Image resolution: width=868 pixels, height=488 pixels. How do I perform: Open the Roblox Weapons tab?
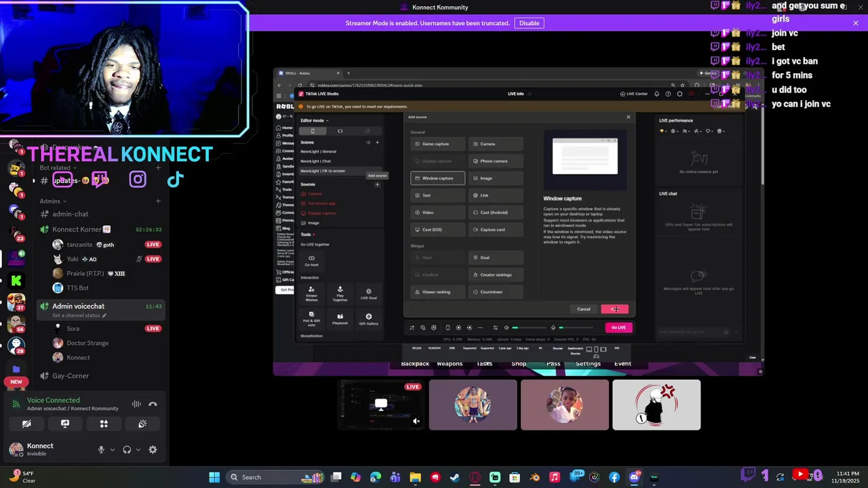450,364
